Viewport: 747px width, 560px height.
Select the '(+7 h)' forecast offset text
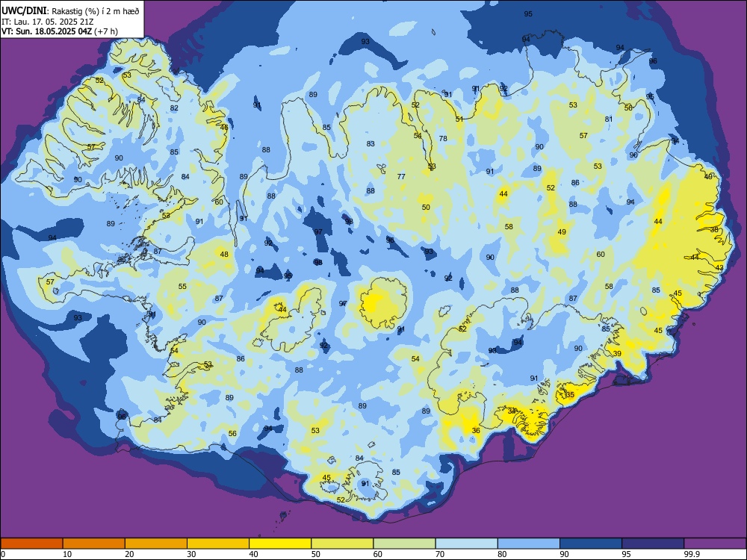pyautogui.click(x=106, y=31)
